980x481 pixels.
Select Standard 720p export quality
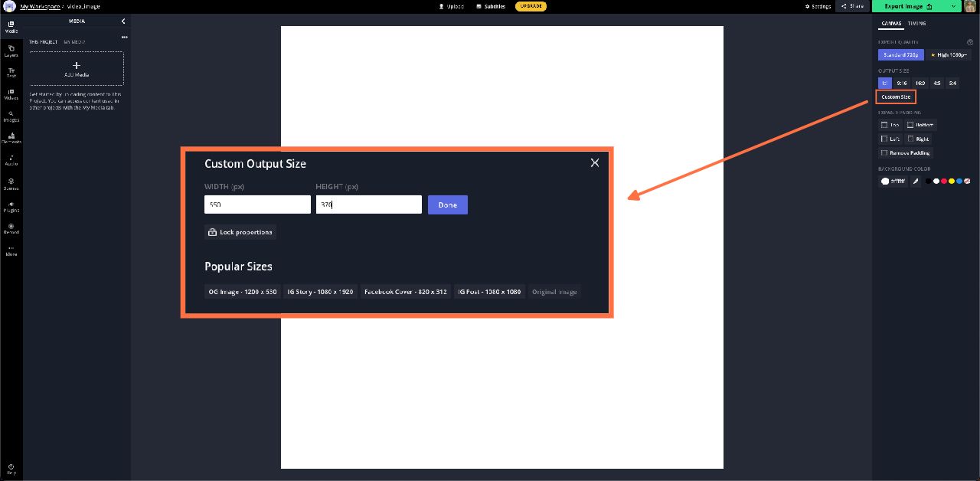pyautogui.click(x=901, y=55)
